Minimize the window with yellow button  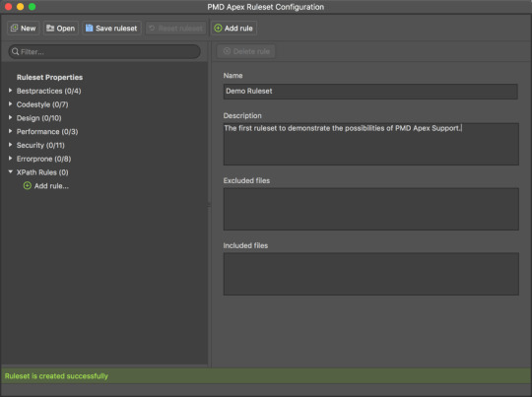20,7
